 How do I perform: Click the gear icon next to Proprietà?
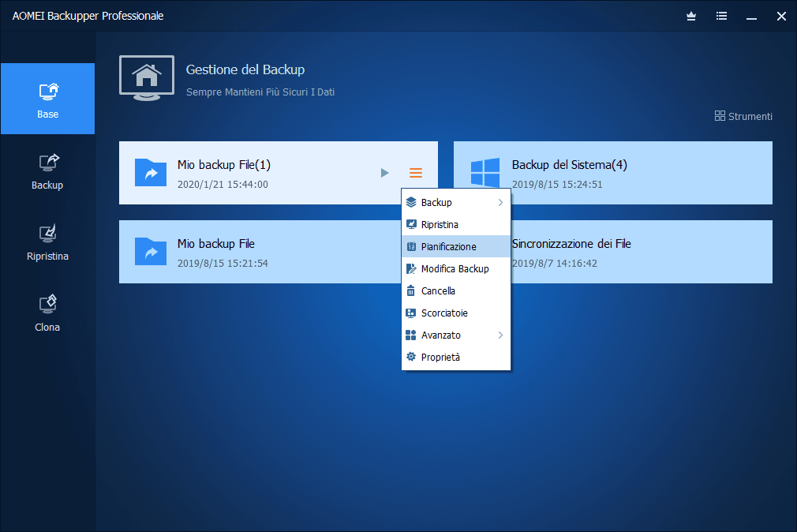pyautogui.click(x=411, y=357)
